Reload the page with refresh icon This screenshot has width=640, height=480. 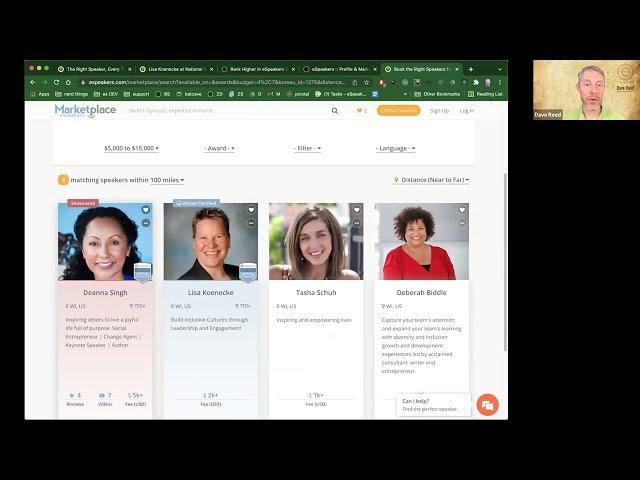[x=56, y=82]
